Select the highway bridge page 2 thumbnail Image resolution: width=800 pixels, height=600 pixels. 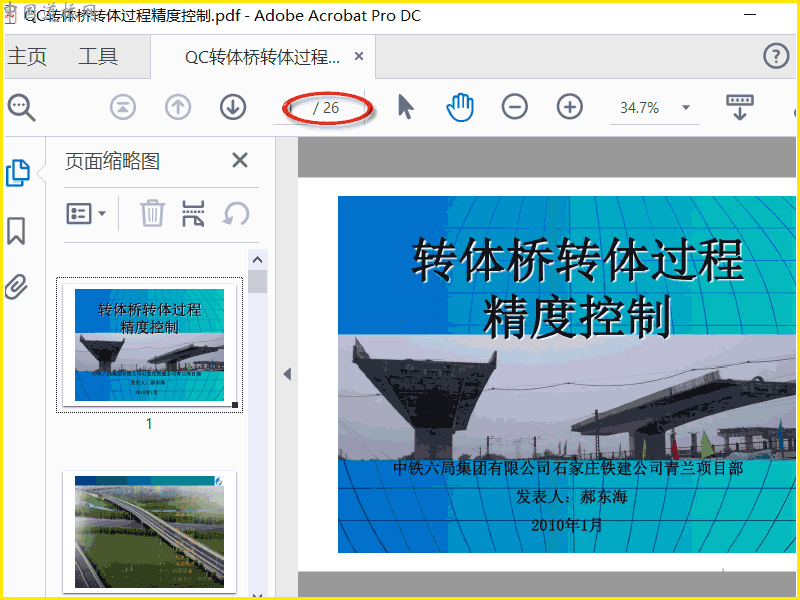pyautogui.click(x=149, y=532)
